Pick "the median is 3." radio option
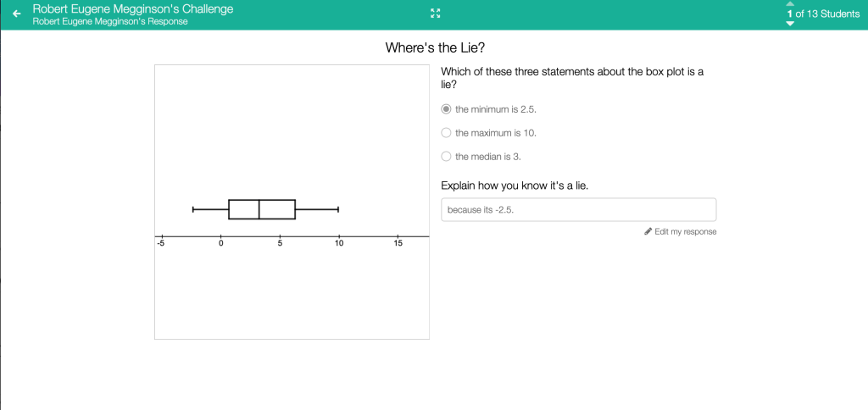Image resolution: width=868 pixels, height=410 pixels. point(447,156)
